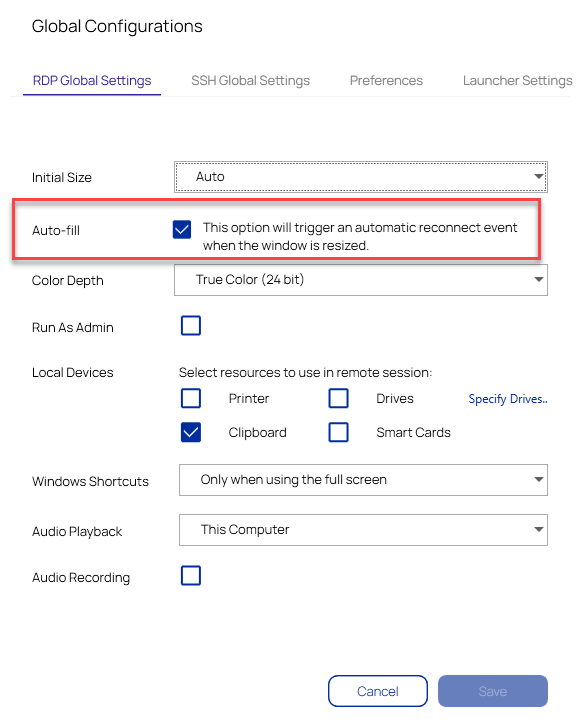This screenshot has height=724, width=578.
Task: Open Windows Shortcuts dropdown
Action: 363,480
